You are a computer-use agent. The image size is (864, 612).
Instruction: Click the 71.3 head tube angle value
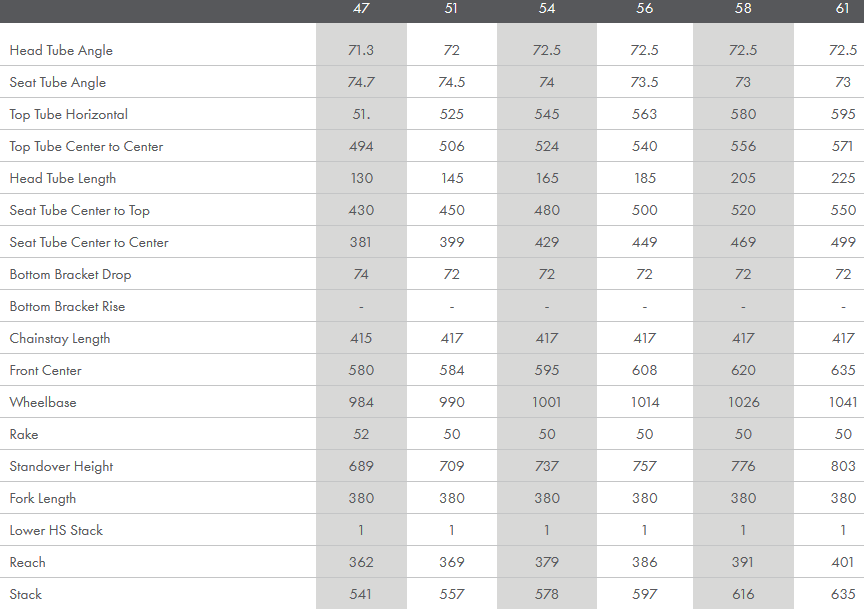click(361, 50)
